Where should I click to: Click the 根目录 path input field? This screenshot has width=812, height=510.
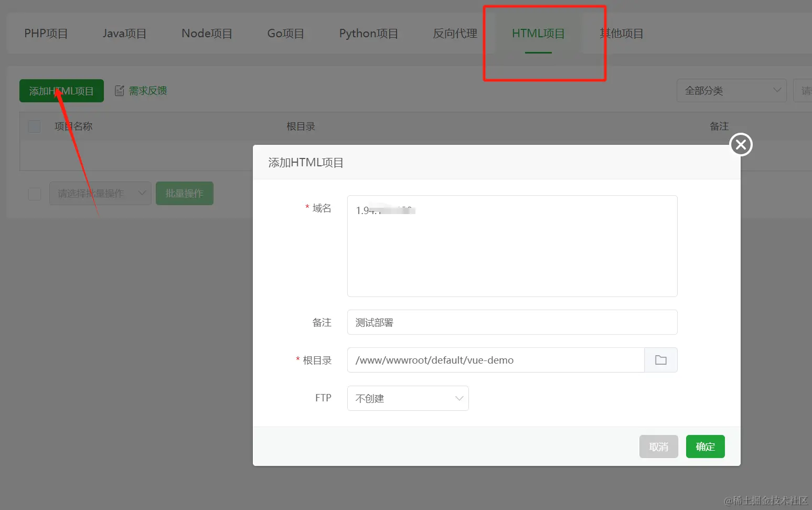tap(496, 360)
